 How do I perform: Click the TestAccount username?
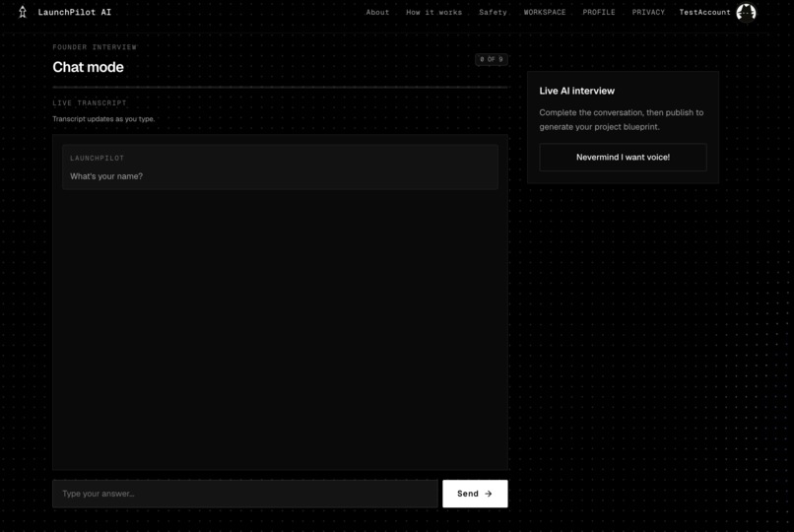pyautogui.click(x=705, y=12)
